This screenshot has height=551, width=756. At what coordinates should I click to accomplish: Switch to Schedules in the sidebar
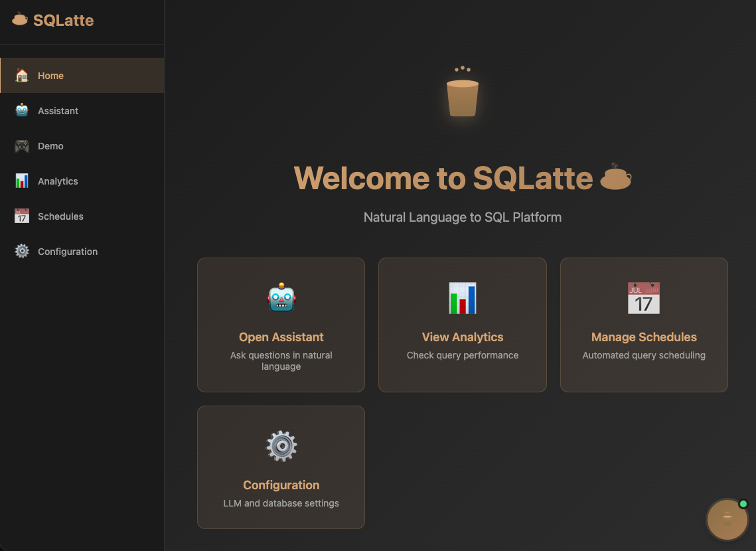[60, 216]
